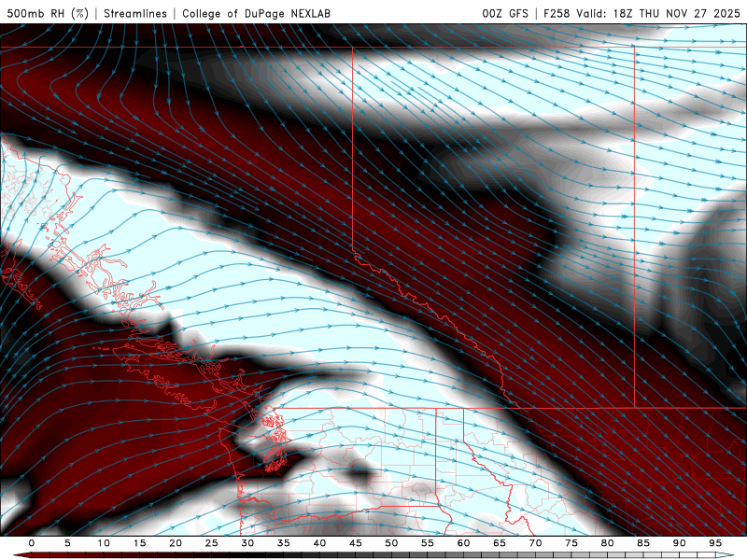Click the dark red left arrow end of colorbar

point(21,555)
